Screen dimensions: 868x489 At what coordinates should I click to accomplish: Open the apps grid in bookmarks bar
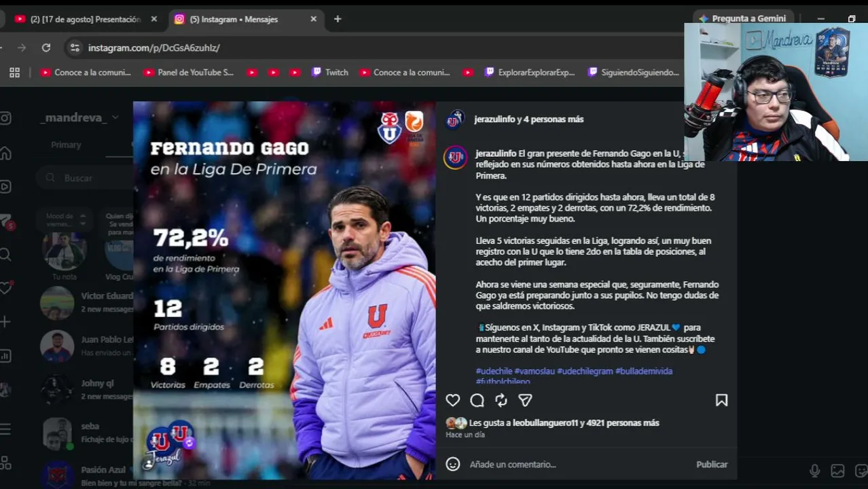[x=14, y=73]
